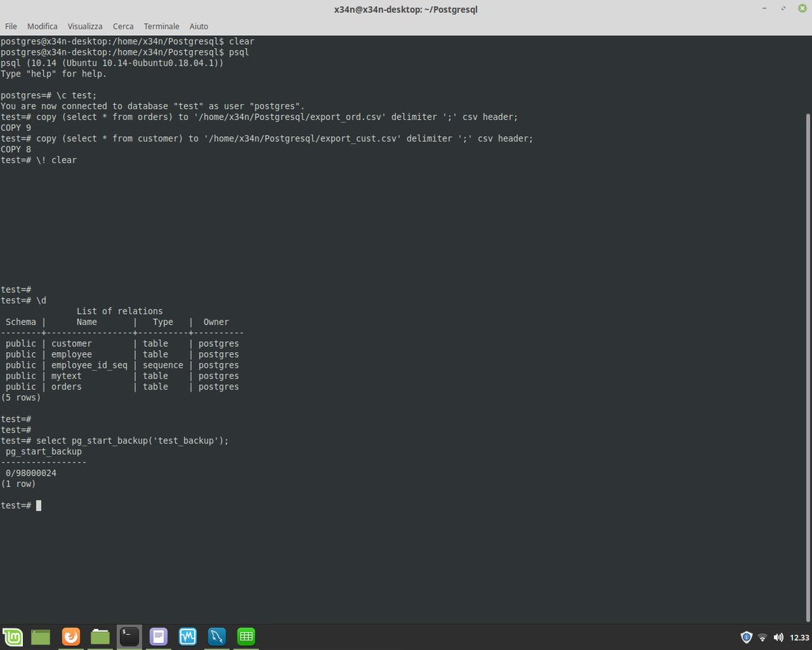Click the window title x34n@x34n-desktop

[x=406, y=9]
